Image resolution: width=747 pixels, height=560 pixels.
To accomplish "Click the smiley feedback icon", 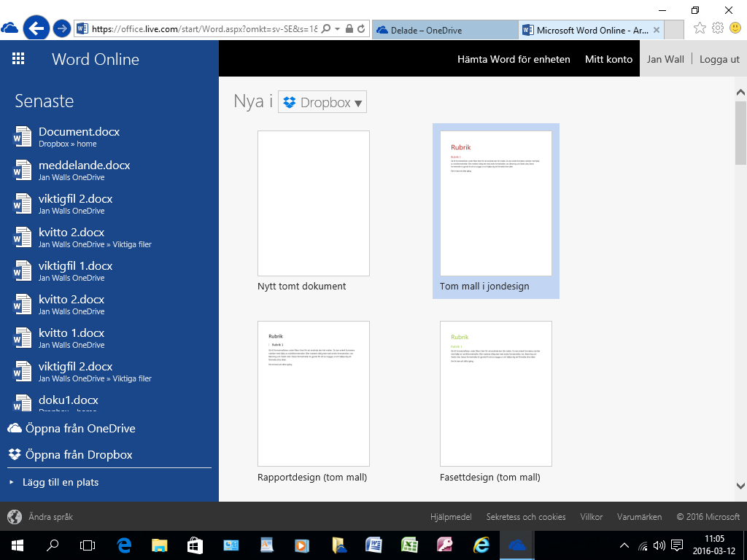I will (x=735, y=28).
